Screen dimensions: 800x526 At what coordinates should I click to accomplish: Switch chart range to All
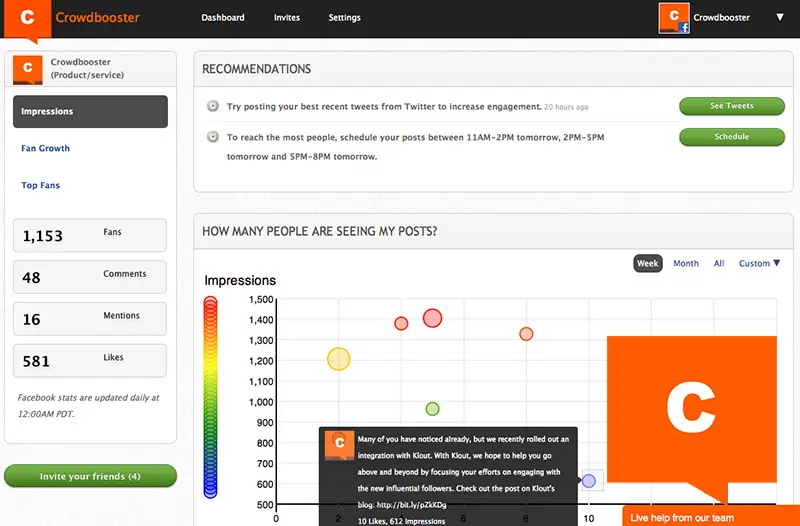pos(719,264)
